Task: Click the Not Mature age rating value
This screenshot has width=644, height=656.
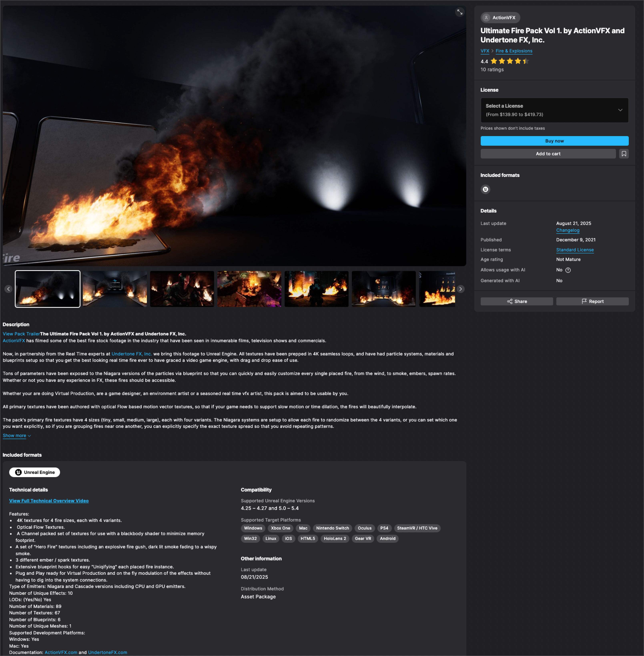Action: 568,260
